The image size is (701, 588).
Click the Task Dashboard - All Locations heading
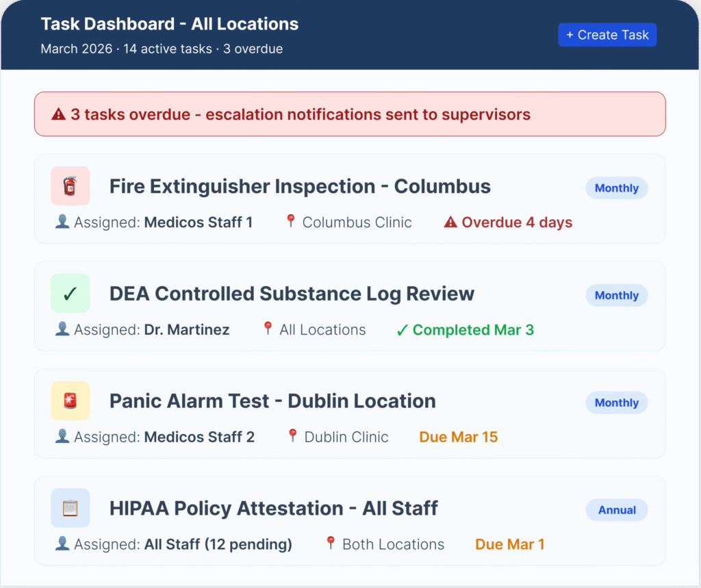point(169,24)
